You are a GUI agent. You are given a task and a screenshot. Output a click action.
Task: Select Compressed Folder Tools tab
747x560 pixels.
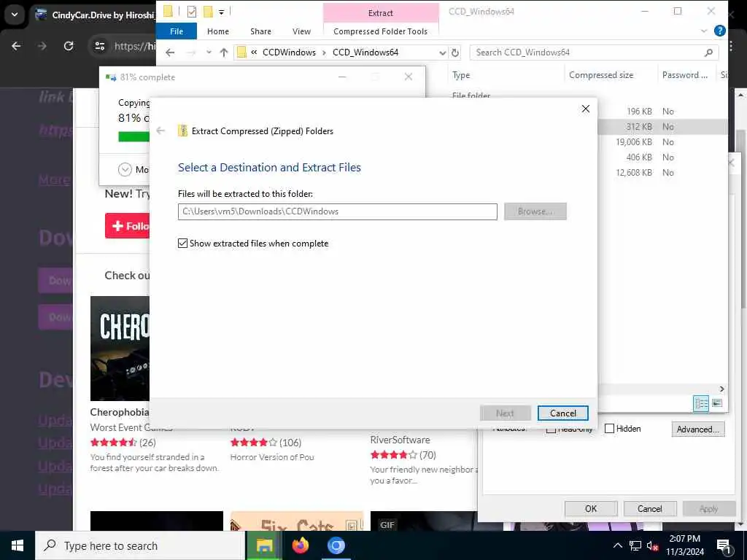pos(380,31)
